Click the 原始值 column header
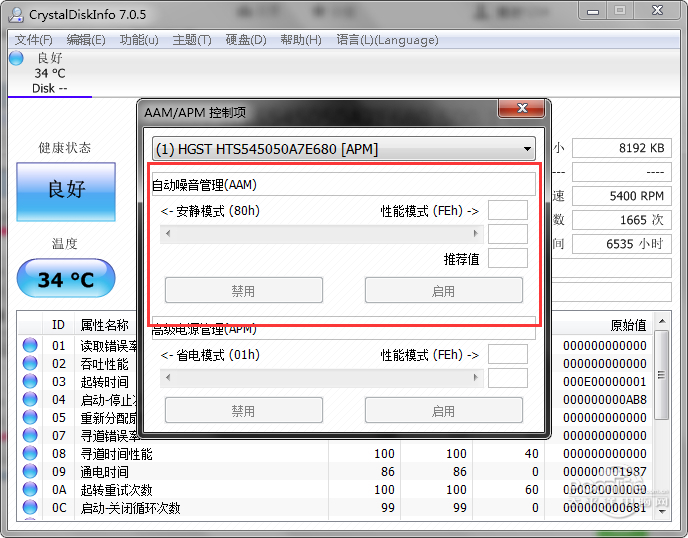The height and width of the screenshot is (538, 688). pos(628,325)
